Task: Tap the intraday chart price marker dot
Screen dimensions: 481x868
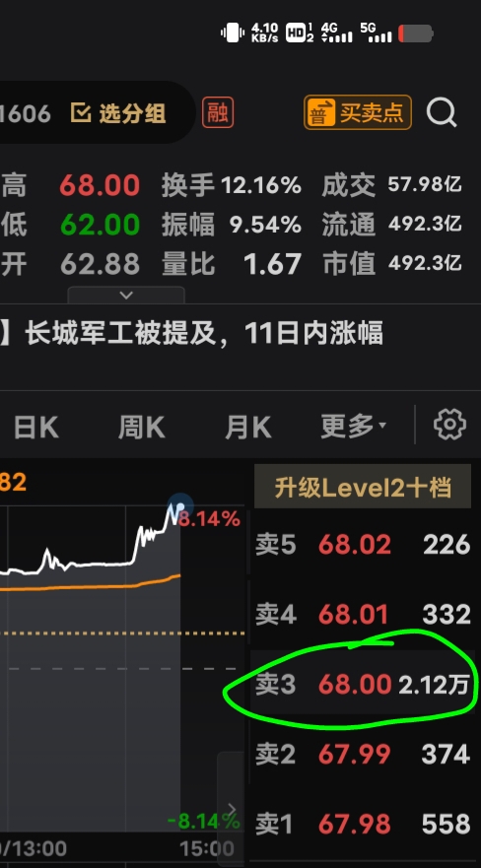Action: 180,506
